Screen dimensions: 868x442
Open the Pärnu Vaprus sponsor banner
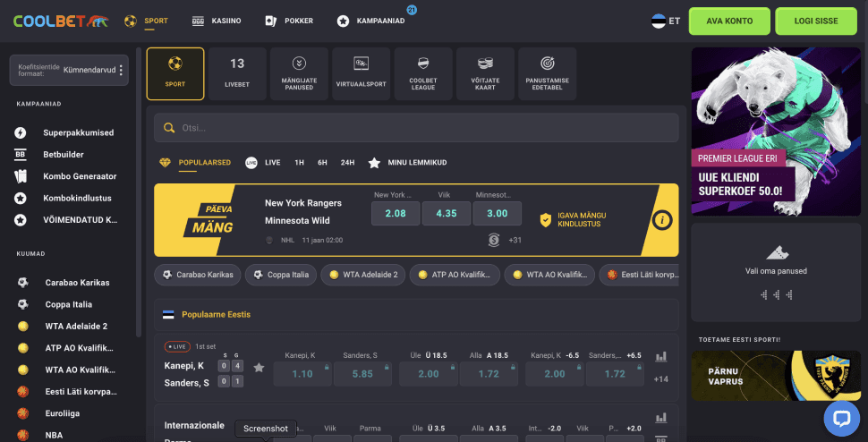point(776,376)
